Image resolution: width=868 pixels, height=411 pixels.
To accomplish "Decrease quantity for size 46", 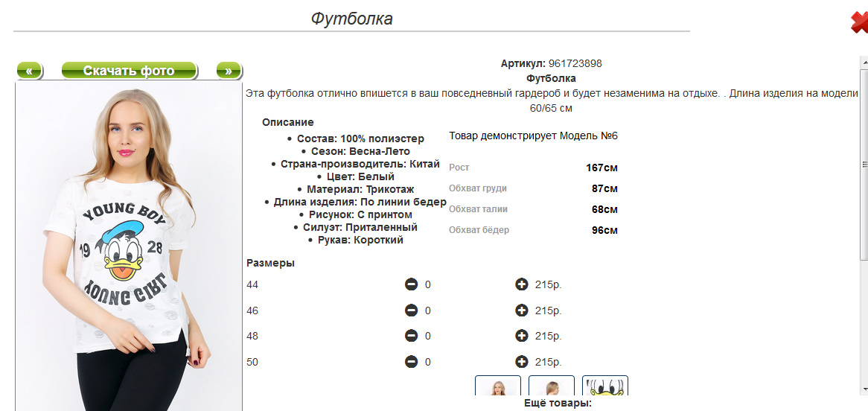I will 412,310.
